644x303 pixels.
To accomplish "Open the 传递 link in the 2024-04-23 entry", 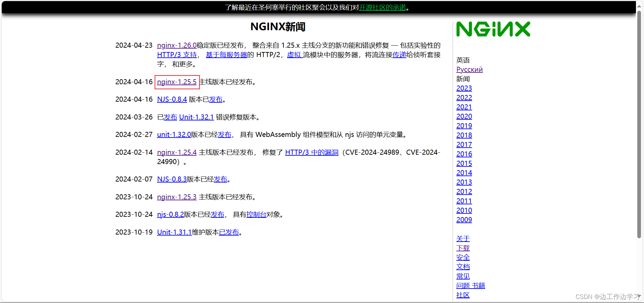I will (399, 55).
